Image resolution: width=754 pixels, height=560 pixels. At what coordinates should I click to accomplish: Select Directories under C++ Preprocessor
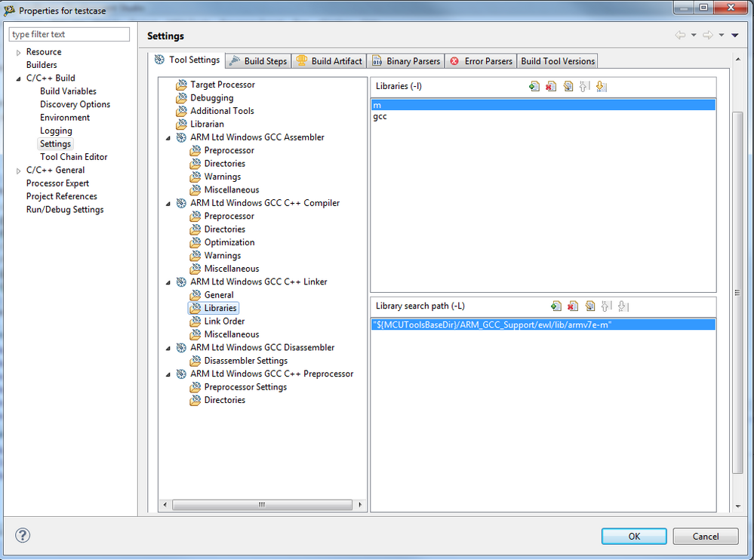225,400
